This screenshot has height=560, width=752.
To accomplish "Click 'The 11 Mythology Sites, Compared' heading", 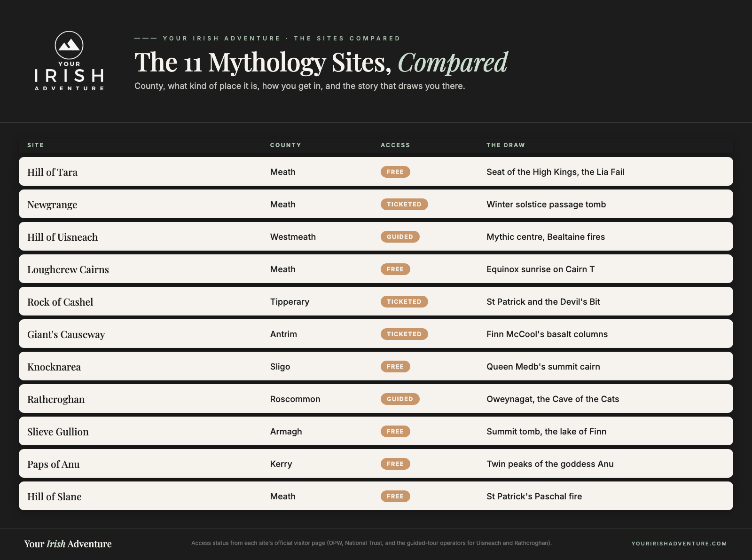I will (x=321, y=63).
